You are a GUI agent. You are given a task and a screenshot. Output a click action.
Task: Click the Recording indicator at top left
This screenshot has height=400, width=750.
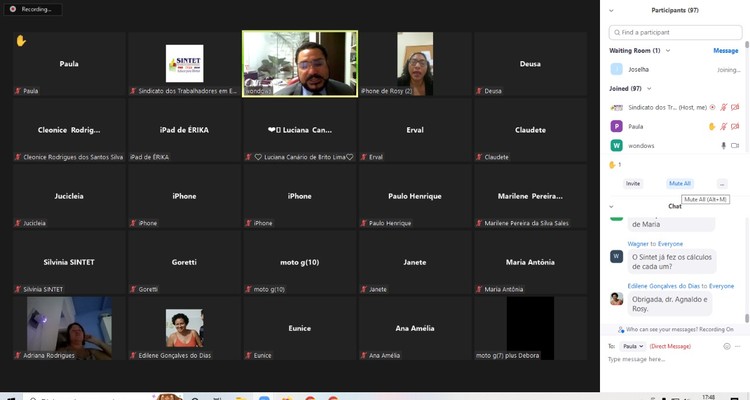33,9
